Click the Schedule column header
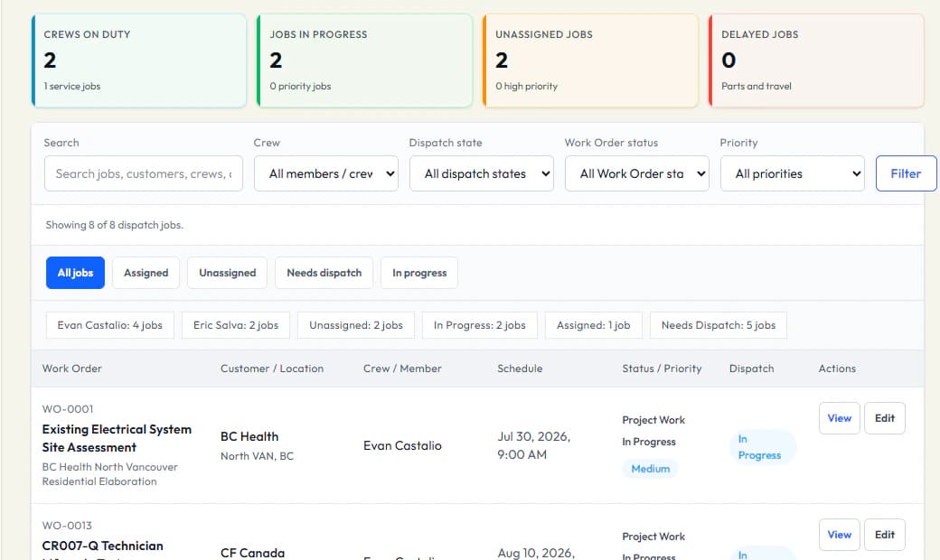This screenshot has height=560, width=940. pyautogui.click(x=520, y=369)
